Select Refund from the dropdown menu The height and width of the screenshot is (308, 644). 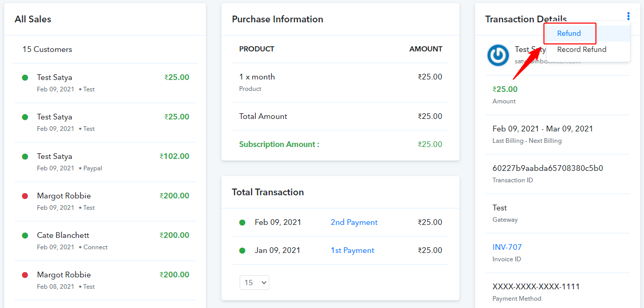569,34
